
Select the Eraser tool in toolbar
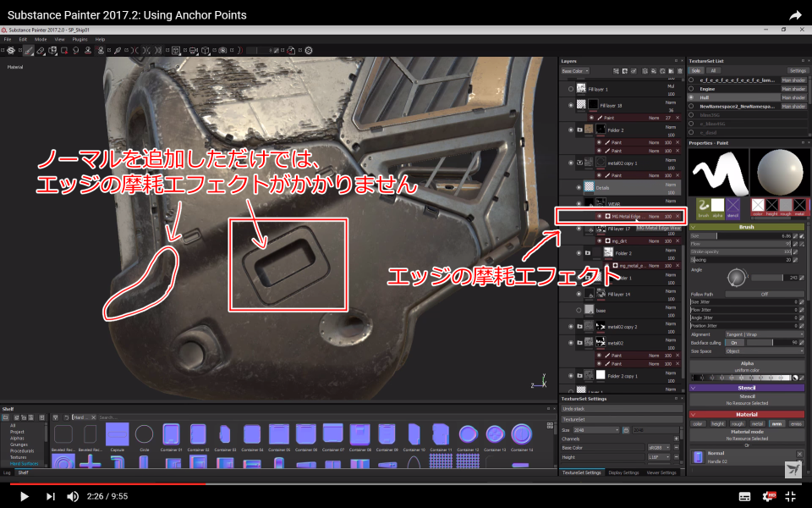click(40, 50)
